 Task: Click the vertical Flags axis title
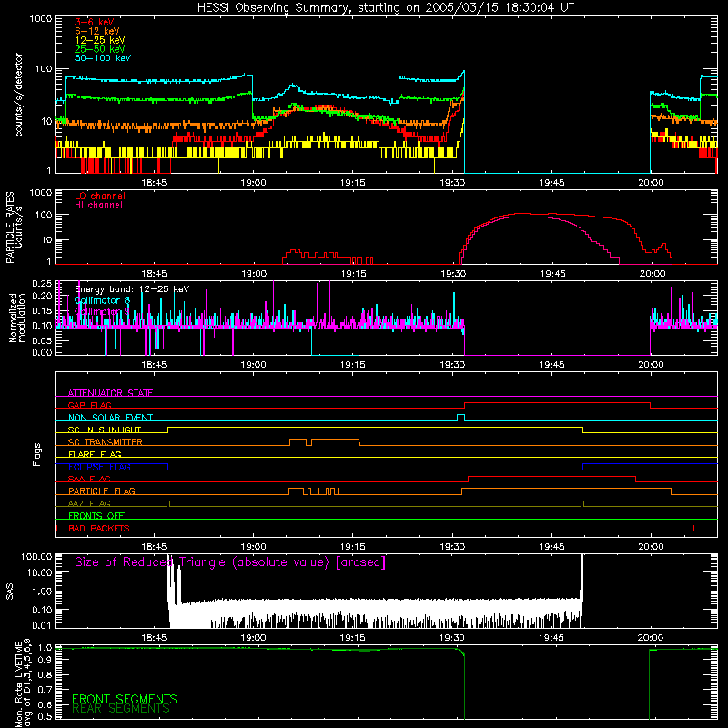37,454
